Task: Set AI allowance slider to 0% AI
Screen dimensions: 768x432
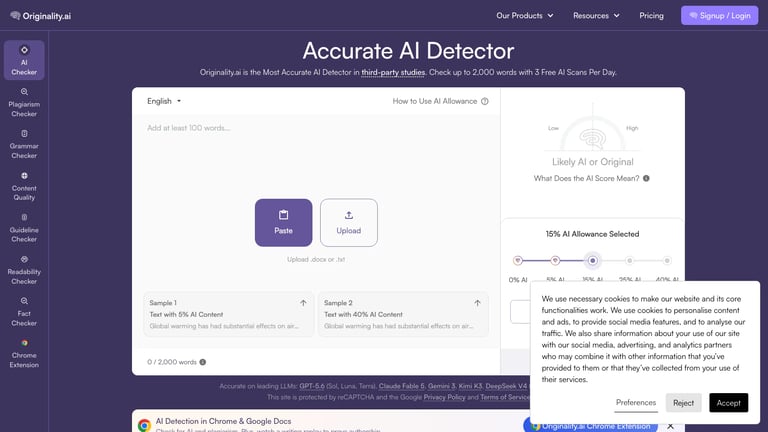Action: 518,261
